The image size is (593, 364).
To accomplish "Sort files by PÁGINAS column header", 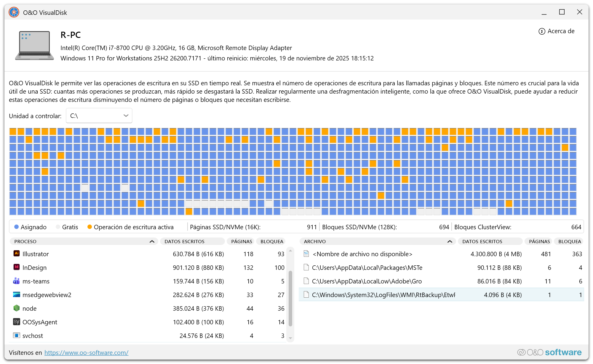I will coord(539,241).
